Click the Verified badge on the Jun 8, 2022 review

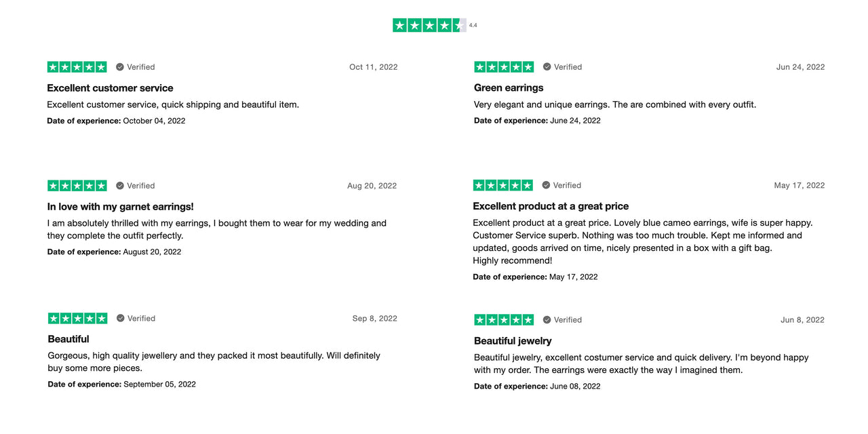[562, 320]
